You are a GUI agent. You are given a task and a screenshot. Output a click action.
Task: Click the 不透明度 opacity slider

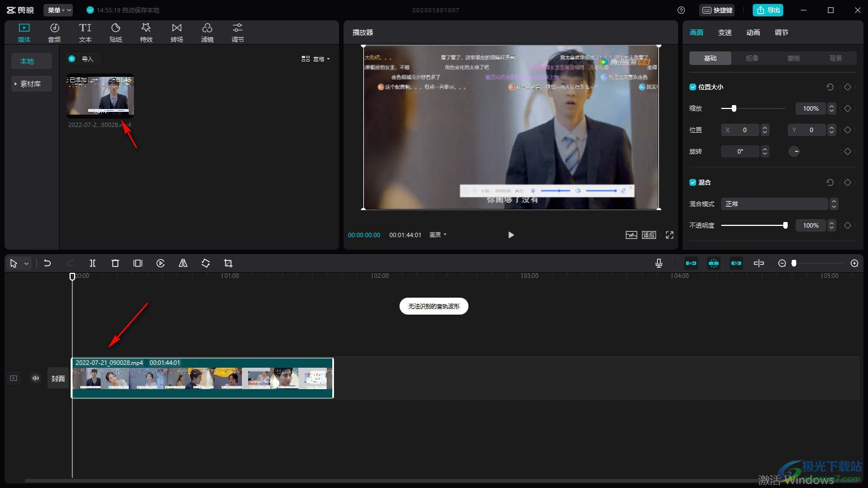click(x=754, y=225)
